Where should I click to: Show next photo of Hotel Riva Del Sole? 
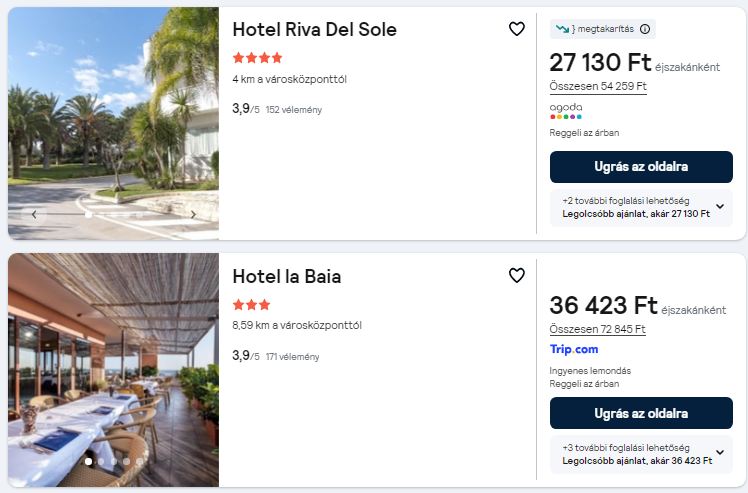[193, 215]
